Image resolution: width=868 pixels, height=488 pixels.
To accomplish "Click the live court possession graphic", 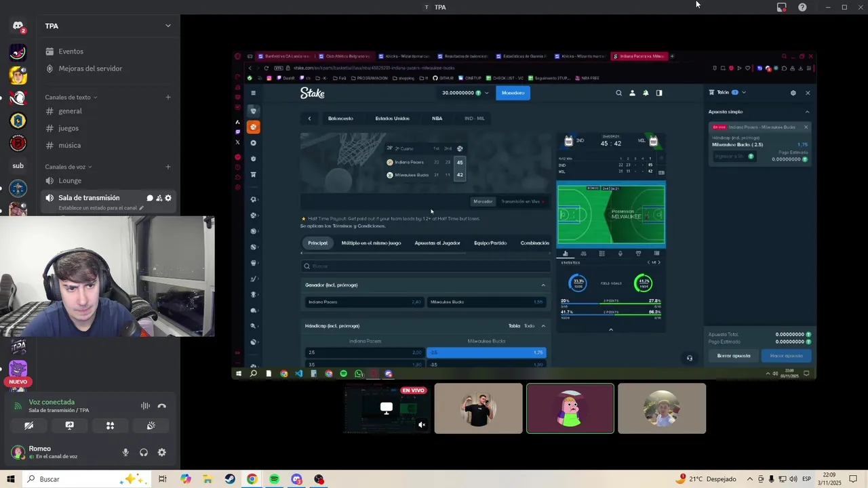I will pos(611,214).
